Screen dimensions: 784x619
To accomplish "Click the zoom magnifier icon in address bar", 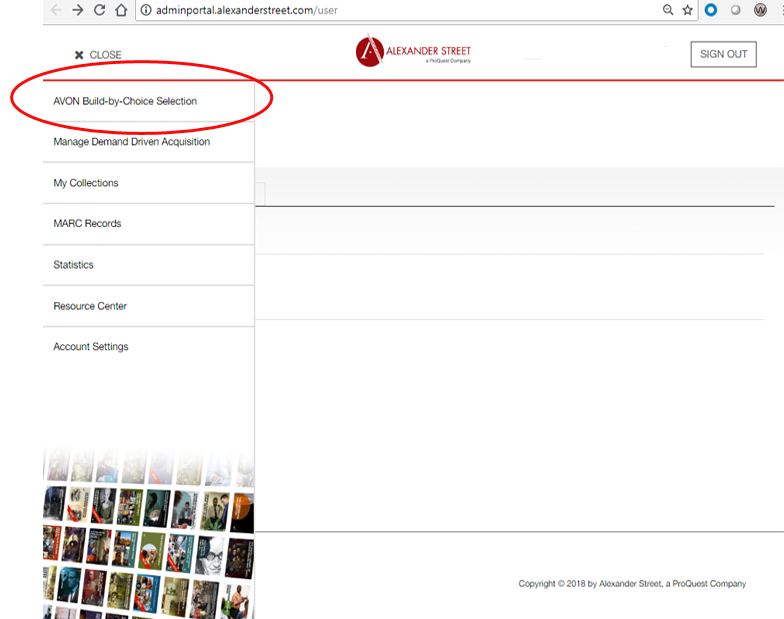I will point(668,10).
